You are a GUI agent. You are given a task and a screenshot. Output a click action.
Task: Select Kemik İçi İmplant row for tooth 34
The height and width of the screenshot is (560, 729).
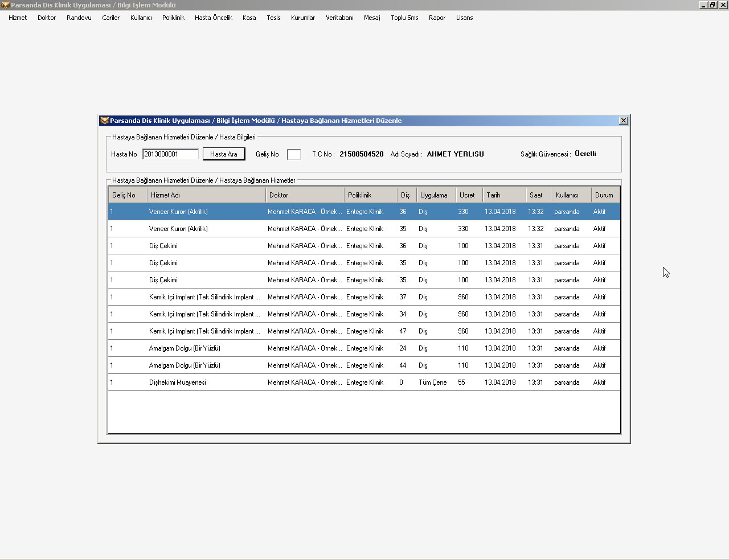pyautogui.click(x=364, y=314)
